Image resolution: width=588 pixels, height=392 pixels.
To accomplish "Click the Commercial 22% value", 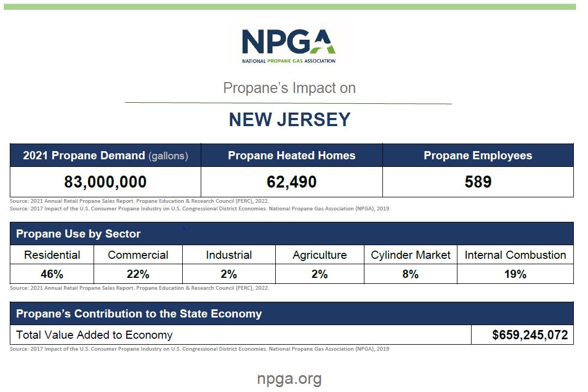I will click(x=138, y=275).
